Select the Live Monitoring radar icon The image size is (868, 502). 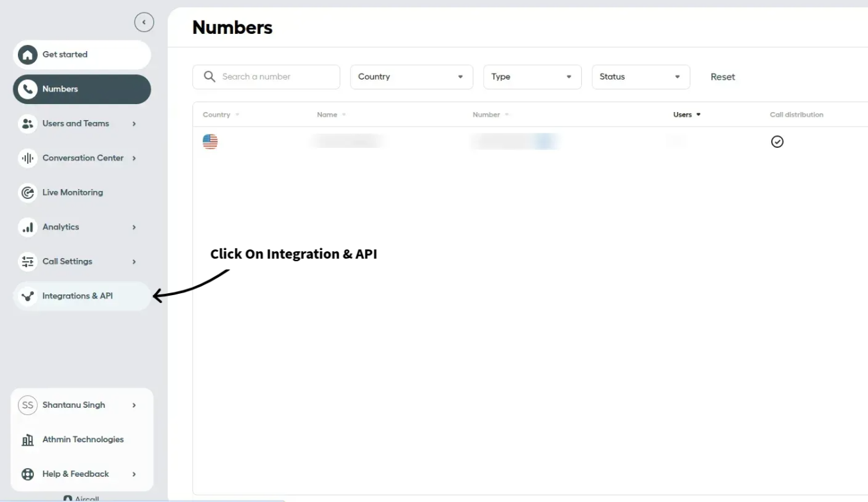click(27, 192)
